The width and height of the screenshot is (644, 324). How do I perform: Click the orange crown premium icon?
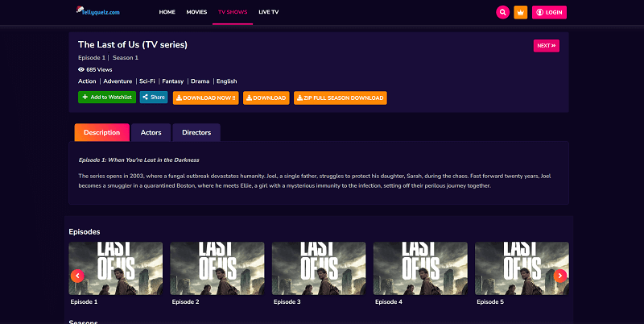pyautogui.click(x=520, y=12)
